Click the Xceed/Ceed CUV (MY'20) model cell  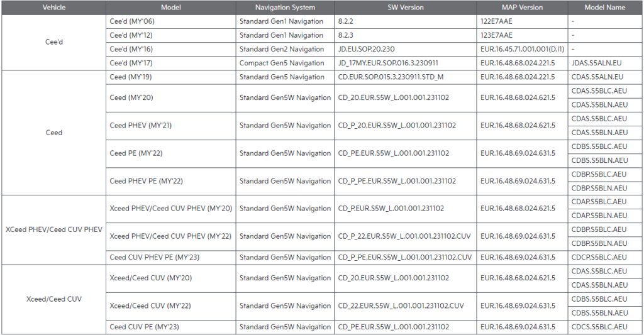point(171,278)
